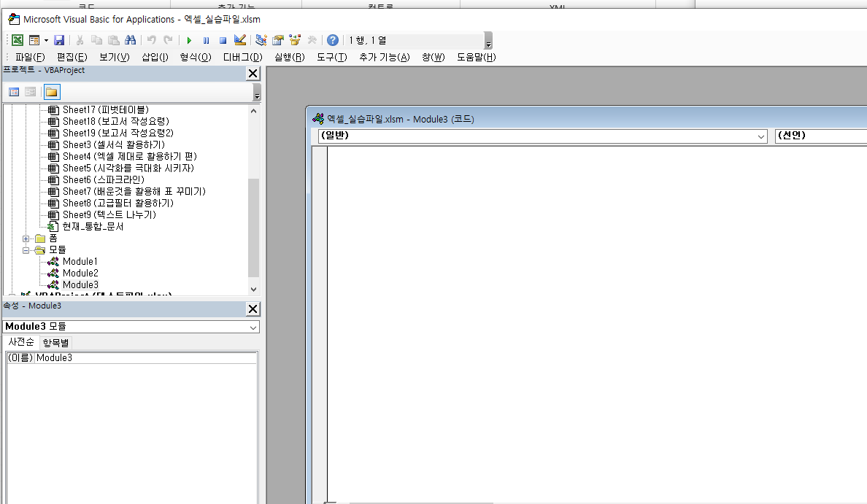Expand the 폼 folder

(26, 239)
